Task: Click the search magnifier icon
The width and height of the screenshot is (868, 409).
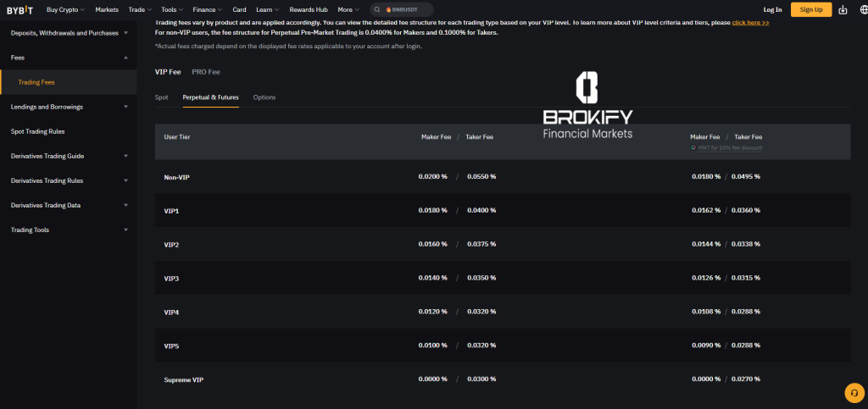Action: click(378, 9)
